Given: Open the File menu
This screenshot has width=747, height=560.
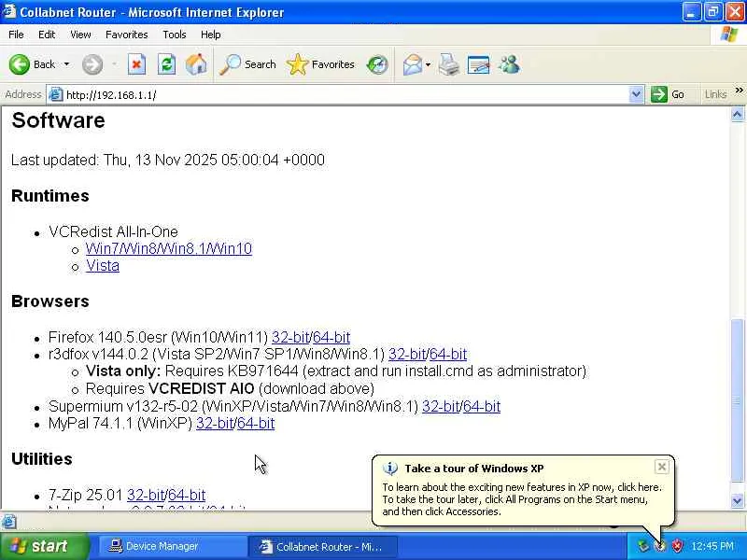Looking at the screenshot, I should click(16, 35).
